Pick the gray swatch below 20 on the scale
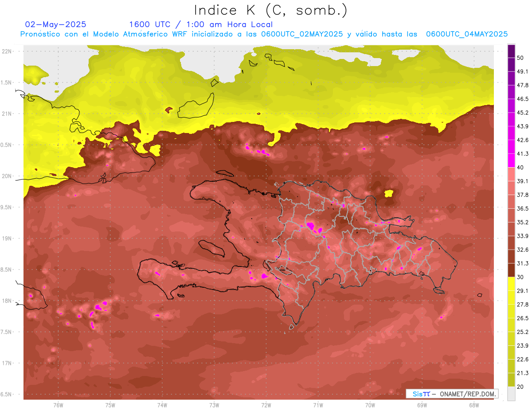The image size is (532, 411). (511, 393)
